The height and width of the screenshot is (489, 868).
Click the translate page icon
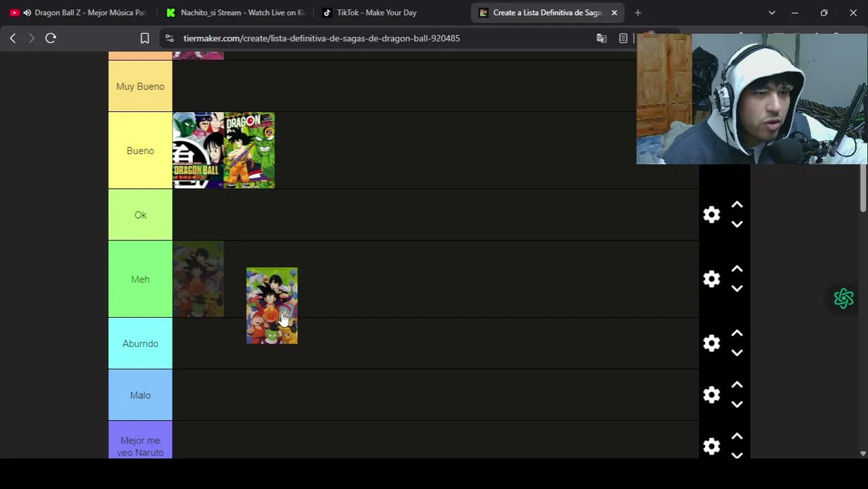coord(601,39)
